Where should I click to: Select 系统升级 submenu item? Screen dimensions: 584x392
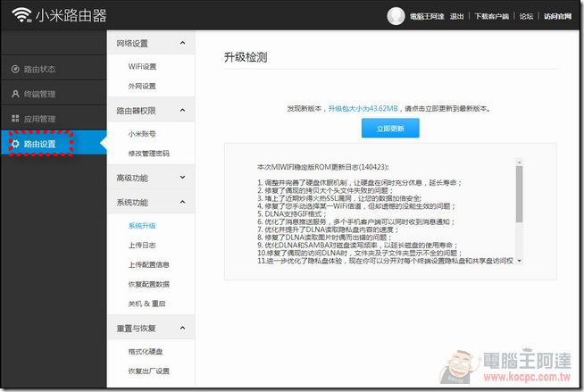click(x=142, y=226)
